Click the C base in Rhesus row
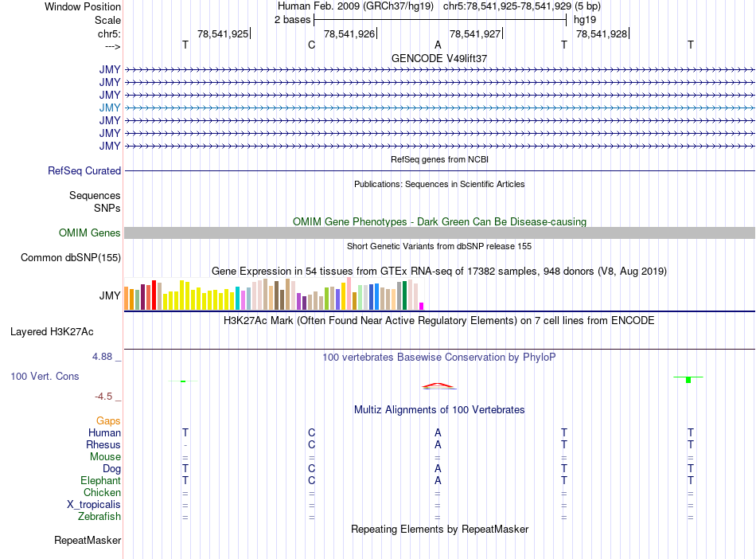 311,444
